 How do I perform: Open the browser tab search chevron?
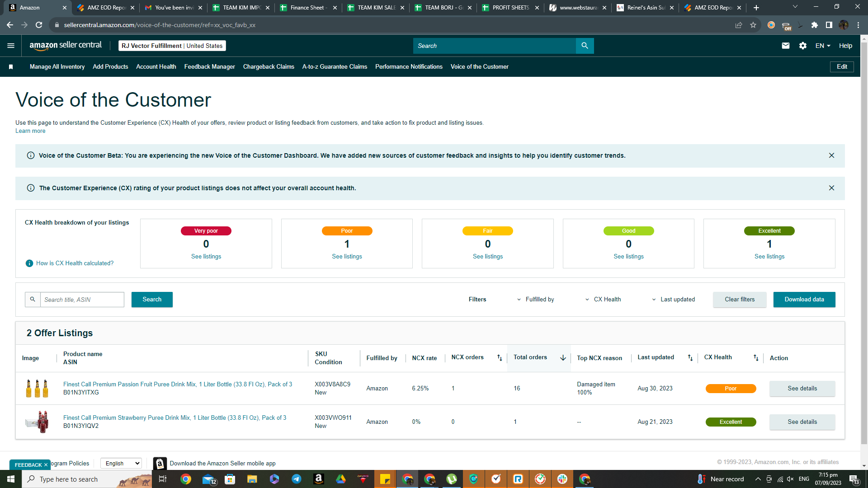pos(795,7)
